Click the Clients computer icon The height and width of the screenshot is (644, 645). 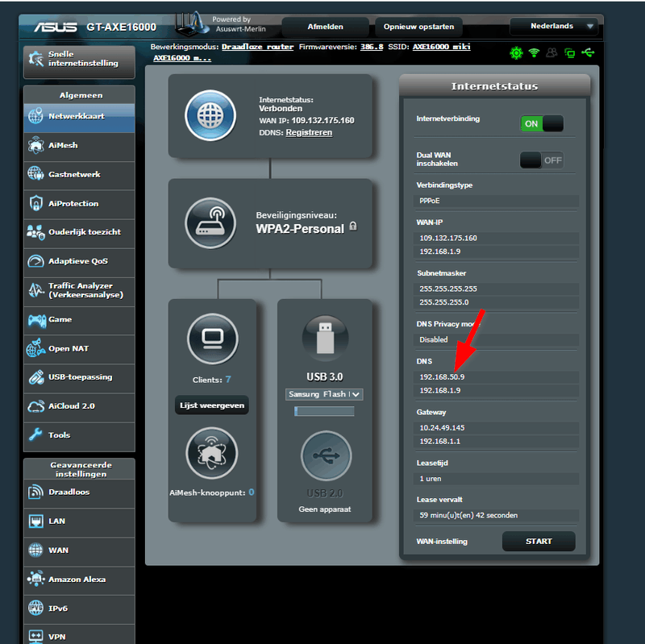(x=213, y=339)
